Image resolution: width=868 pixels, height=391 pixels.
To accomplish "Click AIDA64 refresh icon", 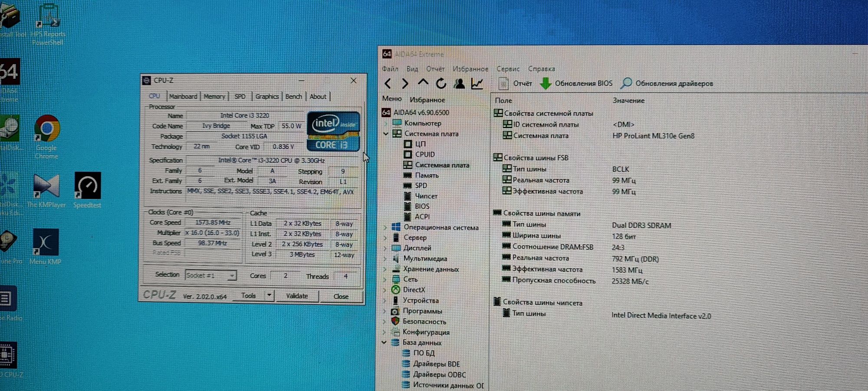I will [441, 83].
